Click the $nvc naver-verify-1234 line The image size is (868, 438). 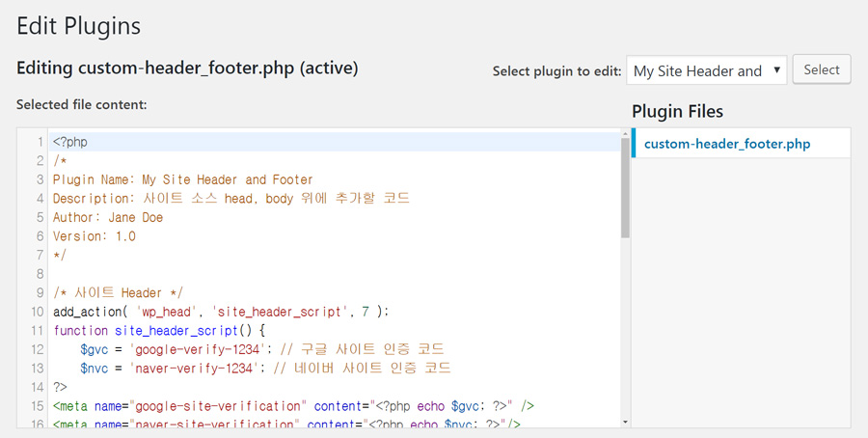(x=265, y=369)
